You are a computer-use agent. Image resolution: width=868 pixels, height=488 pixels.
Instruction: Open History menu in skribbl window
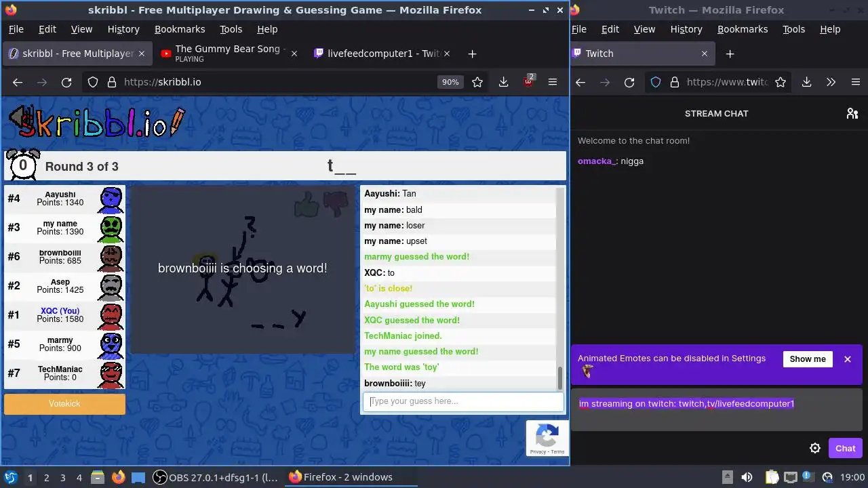(x=123, y=29)
